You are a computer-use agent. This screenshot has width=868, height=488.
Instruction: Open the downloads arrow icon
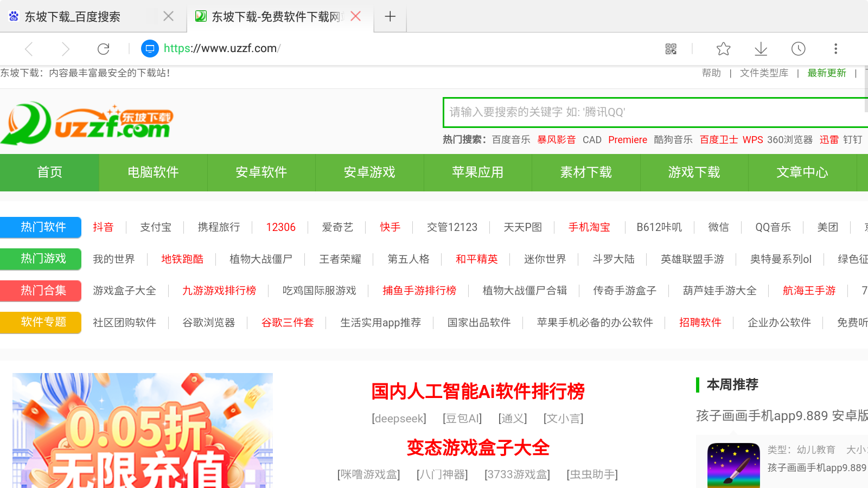pos(761,49)
